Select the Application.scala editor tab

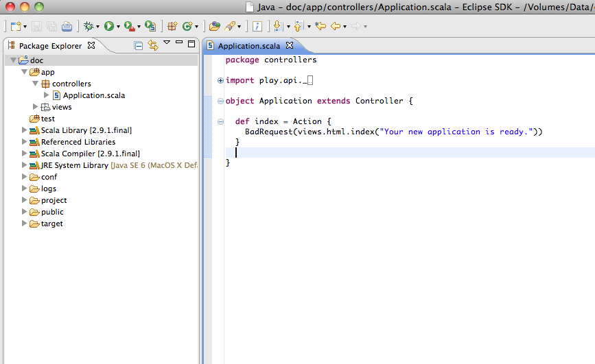(x=250, y=46)
